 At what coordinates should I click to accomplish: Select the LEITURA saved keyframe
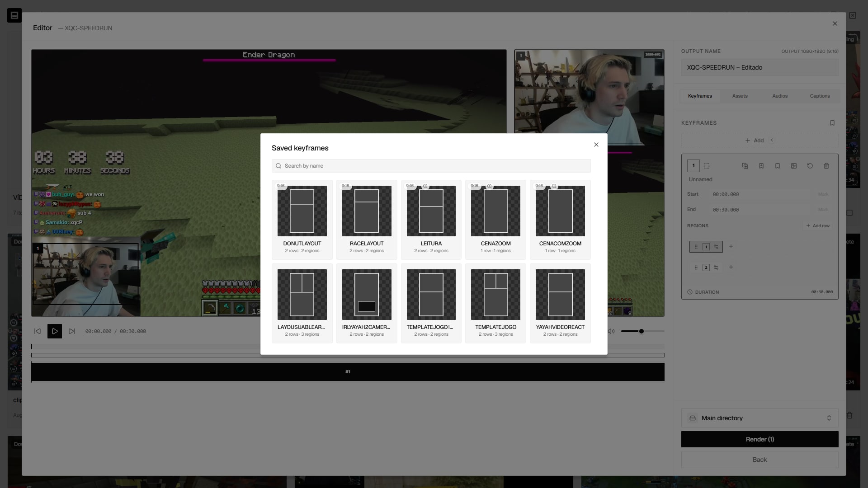(431, 219)
